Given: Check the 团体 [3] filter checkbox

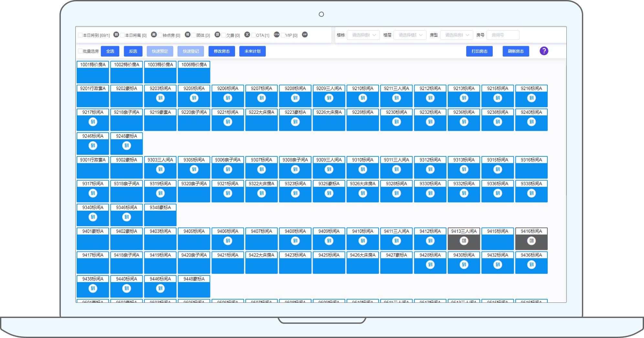Looking at the screenshot, I should 194,35.
